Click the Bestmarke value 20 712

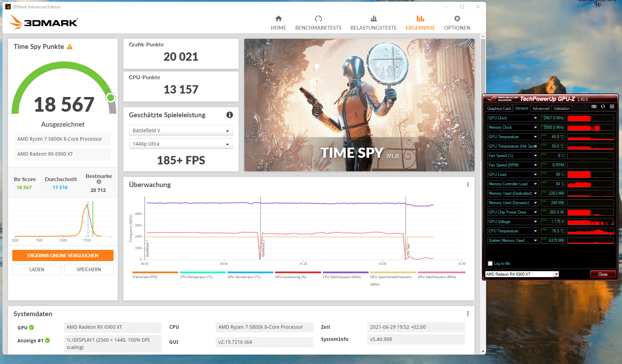tap(98, 190)
